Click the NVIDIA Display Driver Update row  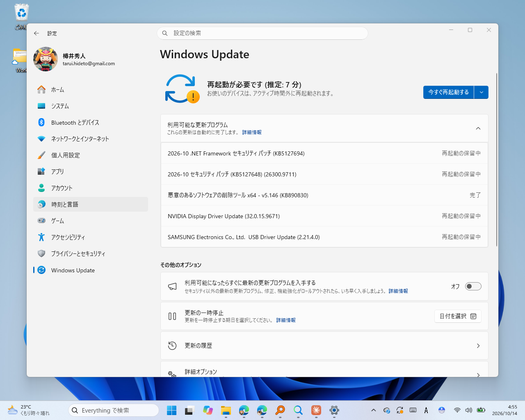point(324,216)
